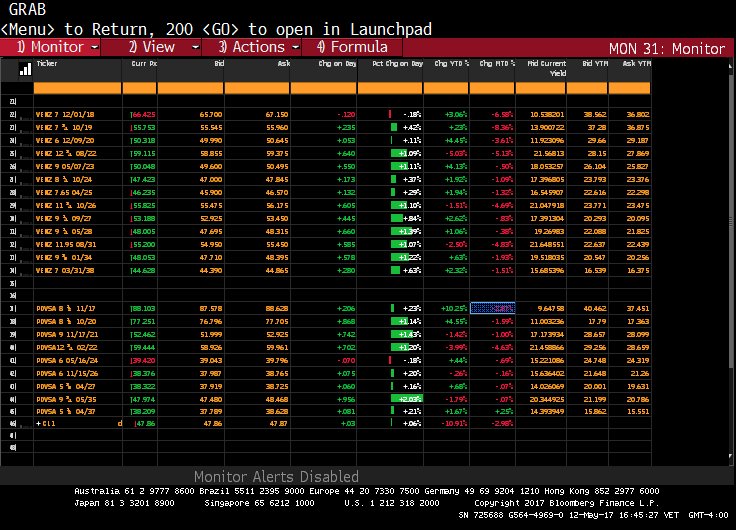This screenshot has height=530, width=736.
Task: Click row number 34) beside VENZ 7 03/31/38
Action: (13, 270)
